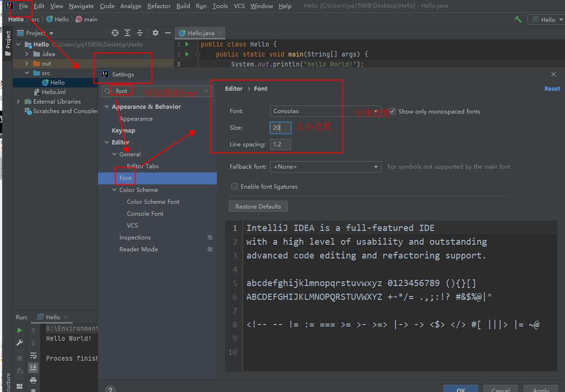Open the Project panel gear options
565x392 pixels.
(x=156, y=33)
